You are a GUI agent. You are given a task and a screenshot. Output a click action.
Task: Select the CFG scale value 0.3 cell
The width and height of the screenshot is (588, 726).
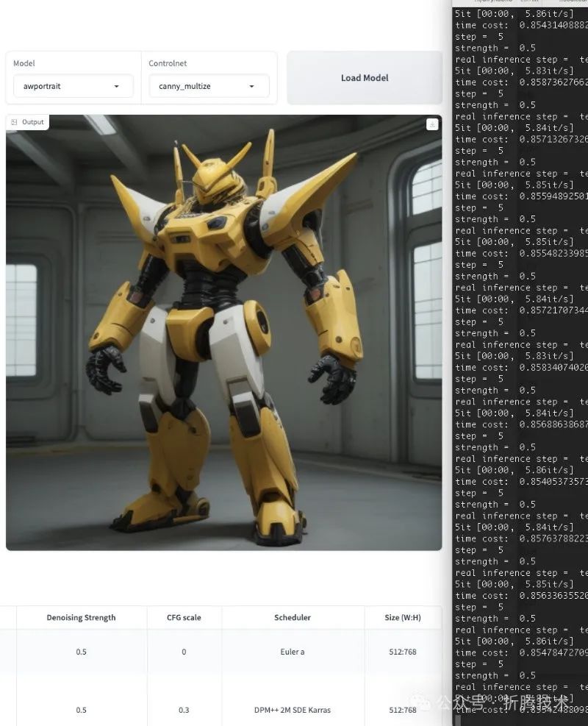click(x=184, y=710)
